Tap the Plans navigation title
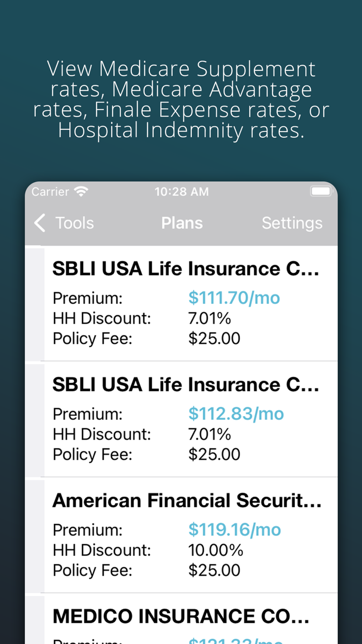Viewport: 362px width, 644px height. click(182, 223)
